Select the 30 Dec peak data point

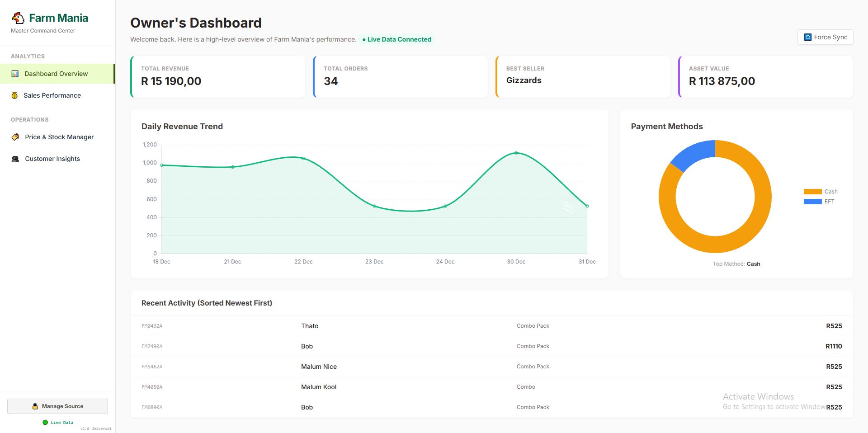pyautogui.click(x=516, y=153)
